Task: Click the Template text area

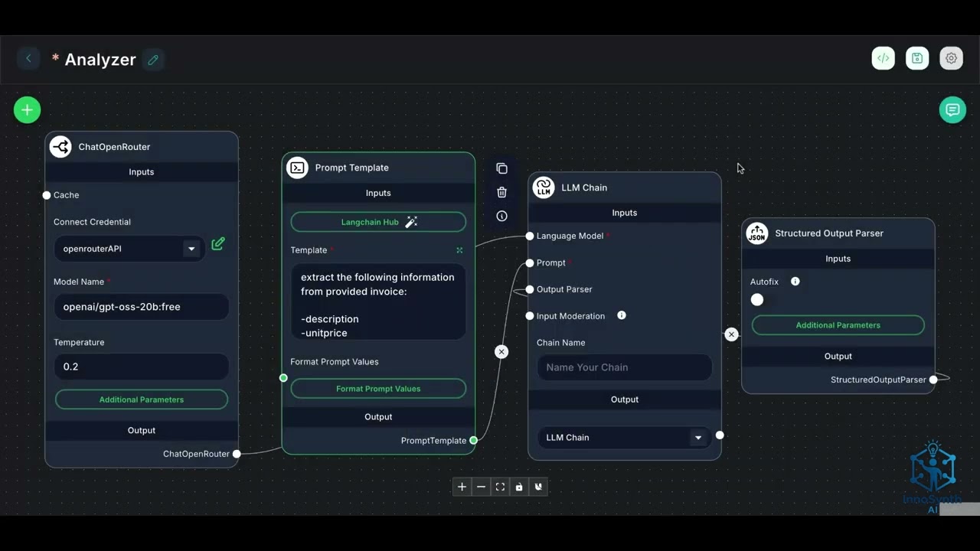Action: pos(378,302)
